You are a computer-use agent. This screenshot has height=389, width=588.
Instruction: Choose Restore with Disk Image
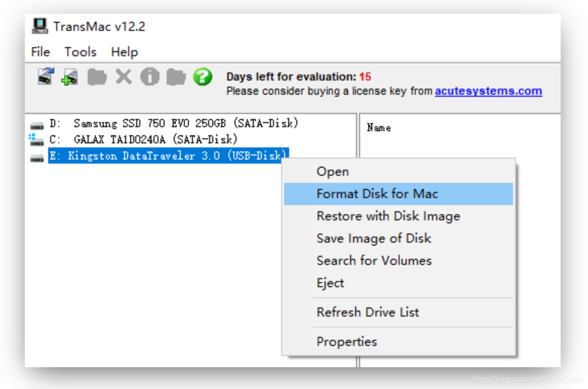coord(398,216)
